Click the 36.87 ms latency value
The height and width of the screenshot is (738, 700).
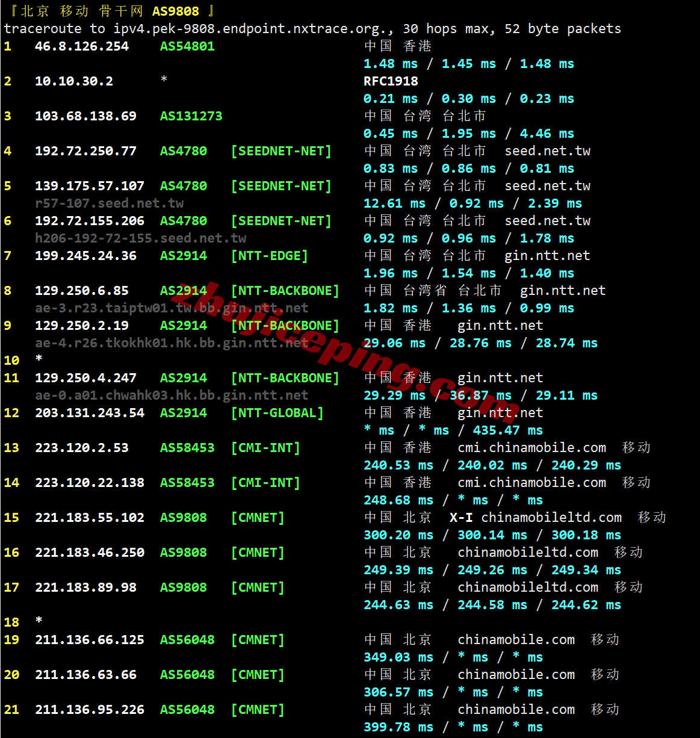(481, 395)
